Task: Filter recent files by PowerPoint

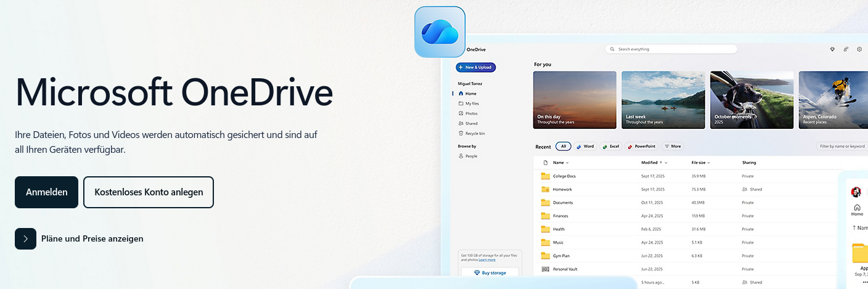Action: (641, 147)
